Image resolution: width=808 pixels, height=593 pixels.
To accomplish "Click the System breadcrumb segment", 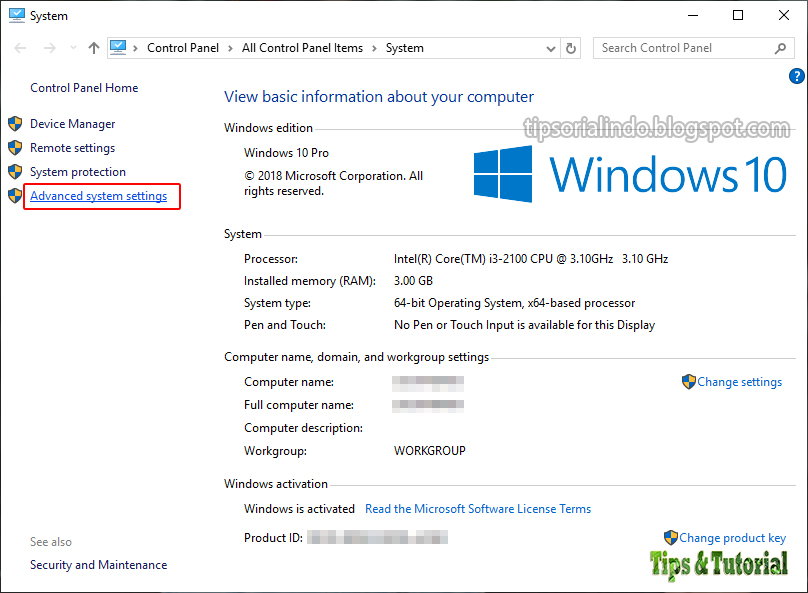I will 405,48.
